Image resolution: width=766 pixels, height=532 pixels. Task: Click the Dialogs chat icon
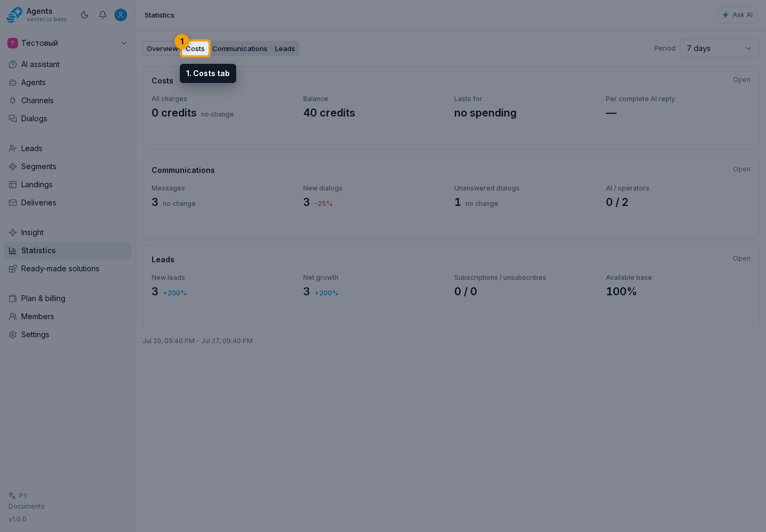pos(13,119)
